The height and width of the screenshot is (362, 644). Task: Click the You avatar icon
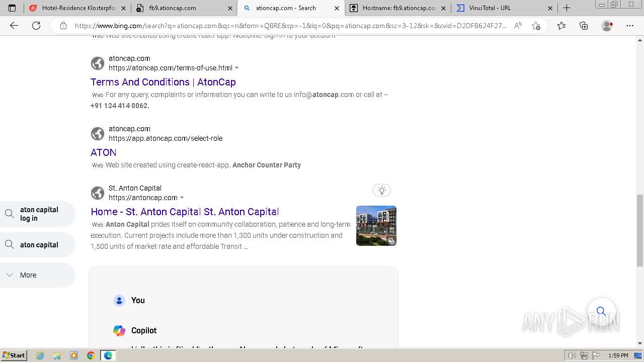coord(119,301)
